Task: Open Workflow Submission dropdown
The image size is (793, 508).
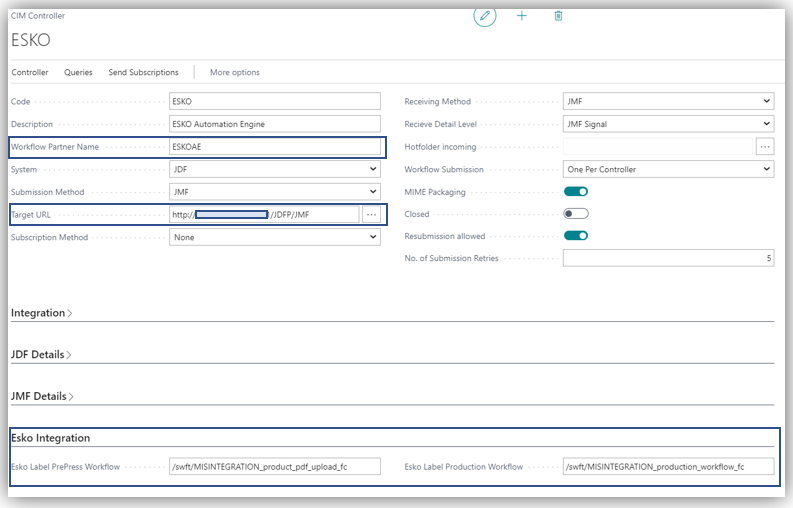Action: click(x=668, y=169)
